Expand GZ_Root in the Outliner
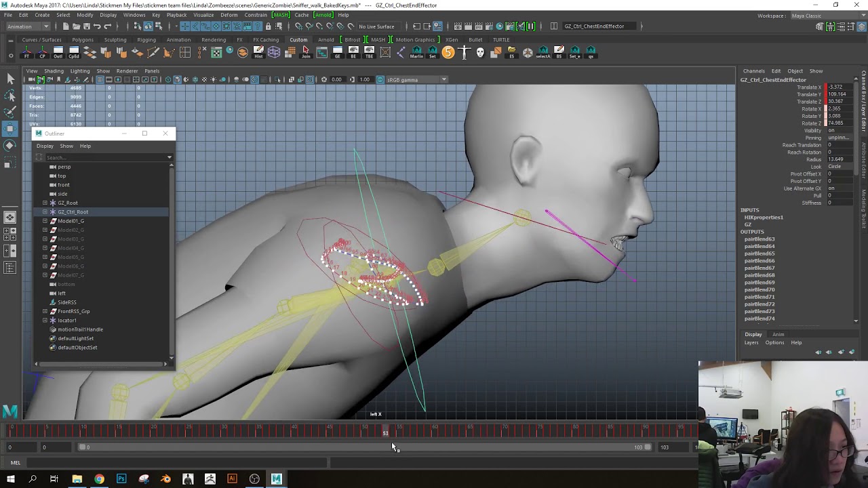This screenshot has width=868, height=488. click(45, 203)
